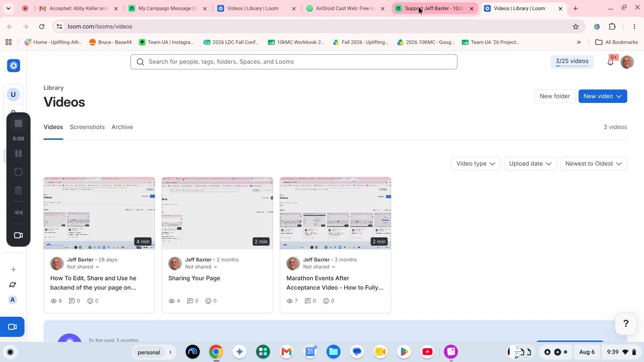The height and width of the screenshot is (362, 644).
Task: Open the help question mark button
Action: click(x=626, y=324)
